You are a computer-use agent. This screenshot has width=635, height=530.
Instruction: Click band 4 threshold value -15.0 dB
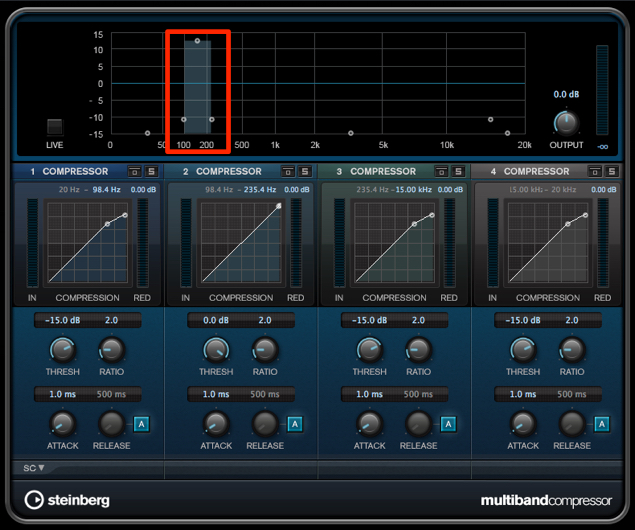point(523,320)
